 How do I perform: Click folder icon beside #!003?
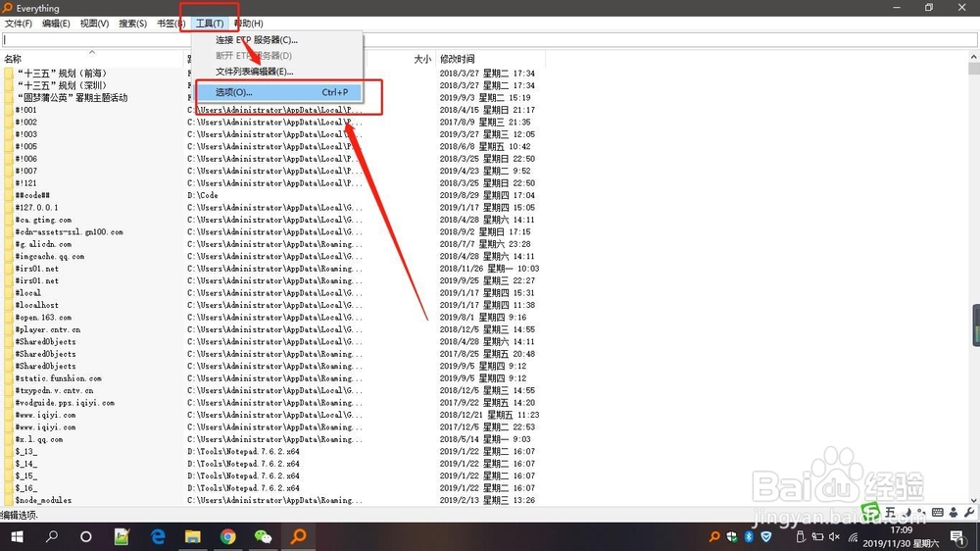click(x=8, y=134)
